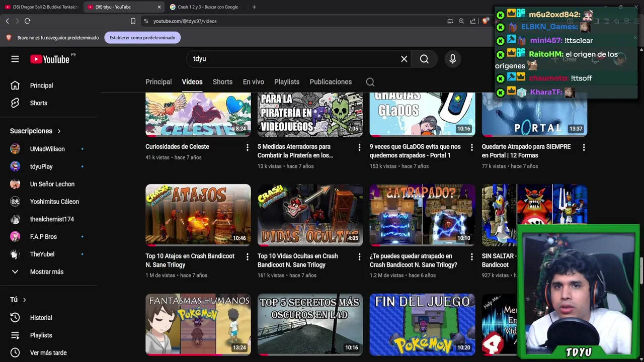The image size is (644, 362).
Task: Search within channel using magnifier icon
Action: coord(370,82)
